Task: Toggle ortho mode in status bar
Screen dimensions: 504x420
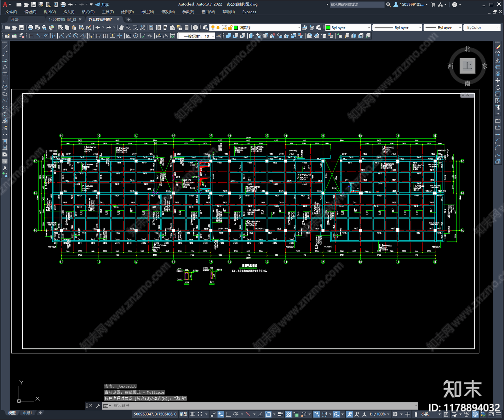Action: pyautogui.click(x=228, y=414)
